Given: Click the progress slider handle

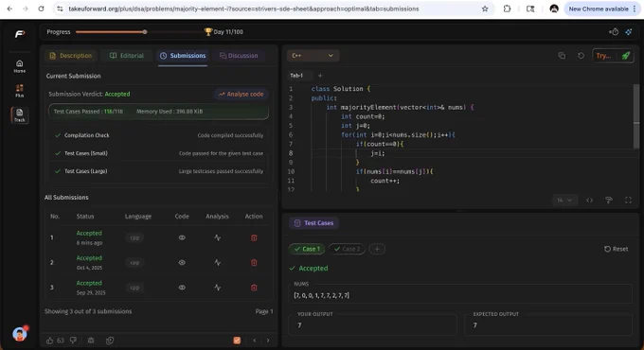Looking at the screenshot, I should pyautogui.click(x=145, y=31).
